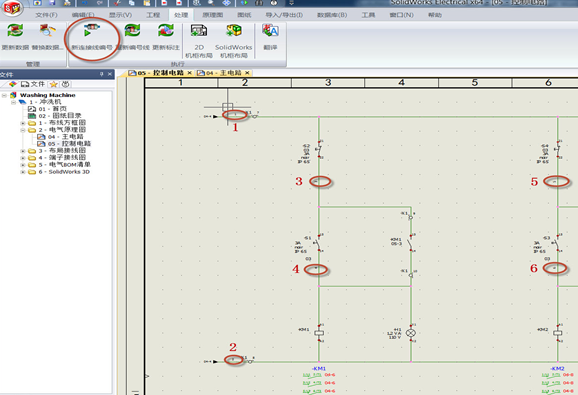Click the colored cube icon in 文件 panel toolbar
The width and height of the screenshot is (578, 395).
pos(13,84)
